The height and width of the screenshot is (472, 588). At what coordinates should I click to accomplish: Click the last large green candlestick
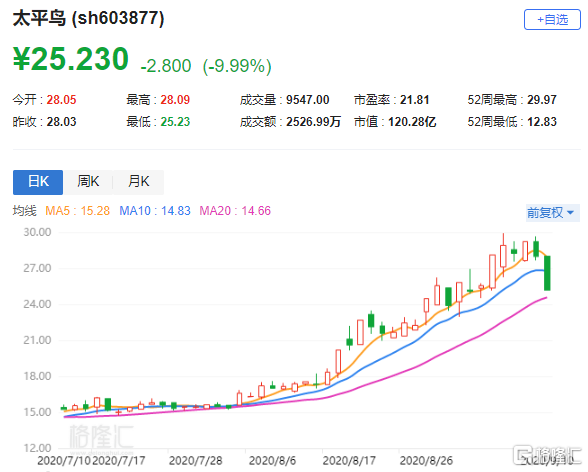tap(547, 273)
